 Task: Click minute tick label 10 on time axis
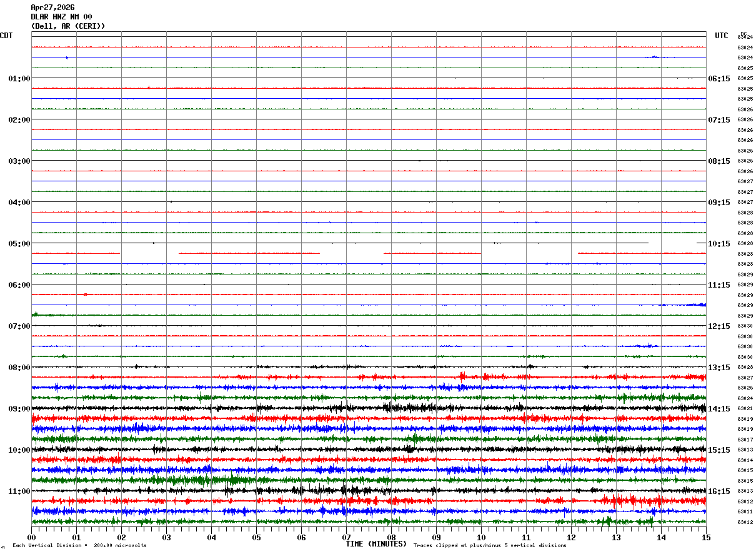point(481,537)
